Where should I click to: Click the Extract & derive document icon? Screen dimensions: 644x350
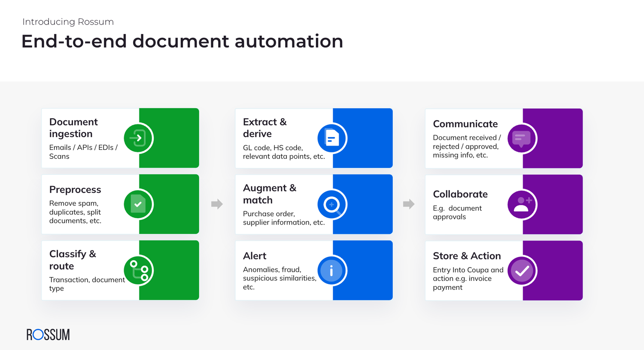pos(332,138)
